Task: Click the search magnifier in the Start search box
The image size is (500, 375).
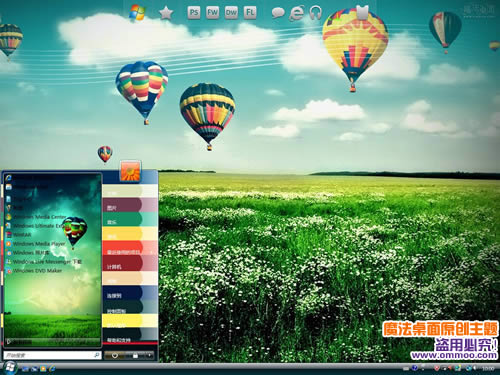Action: [97, 355]
